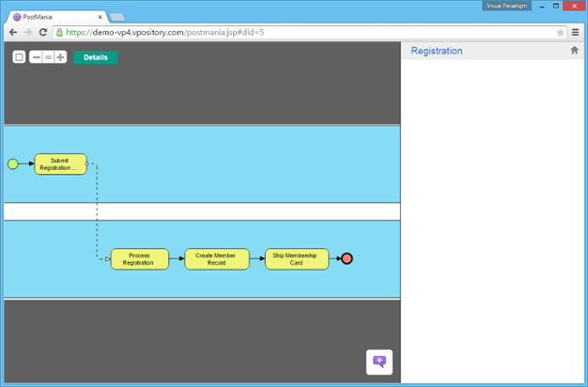The image size is (588, 387).
Task: Close the PostMania tab
Action: coord(101,17)
